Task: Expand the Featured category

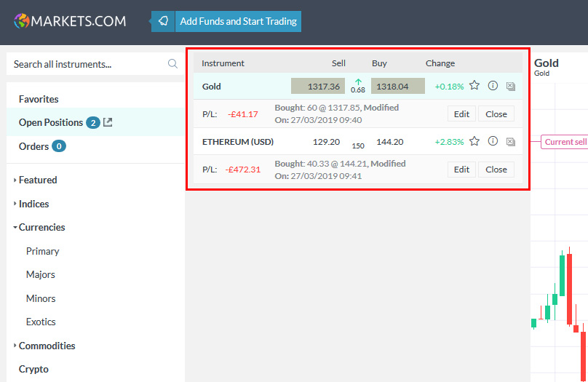Action: coord(38,180)
